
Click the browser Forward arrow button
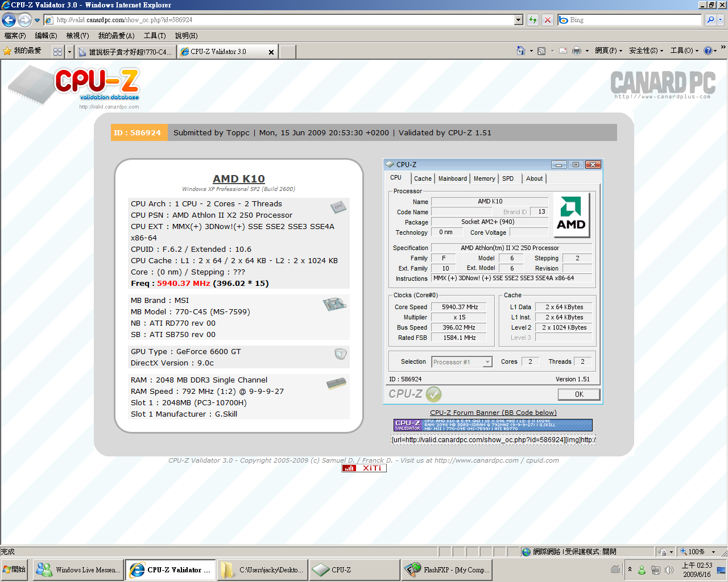[24, 20]
